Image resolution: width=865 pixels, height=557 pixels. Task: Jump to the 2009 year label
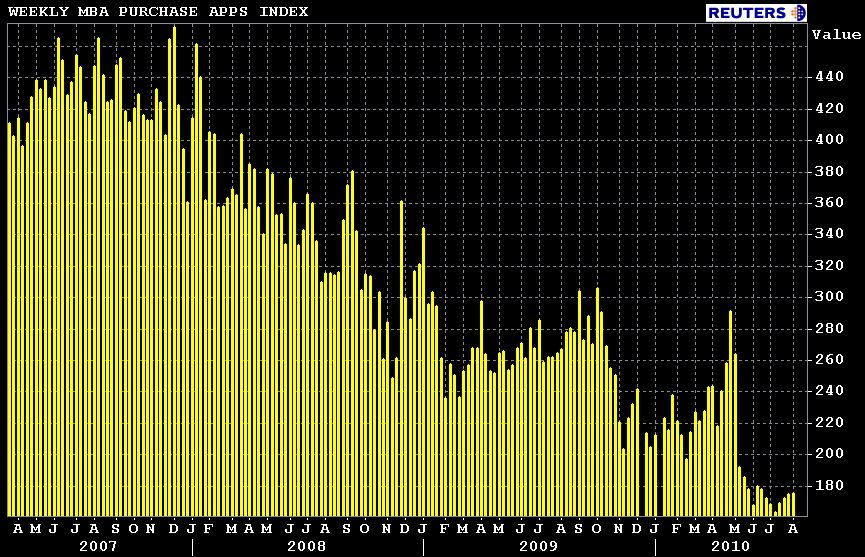539,546
